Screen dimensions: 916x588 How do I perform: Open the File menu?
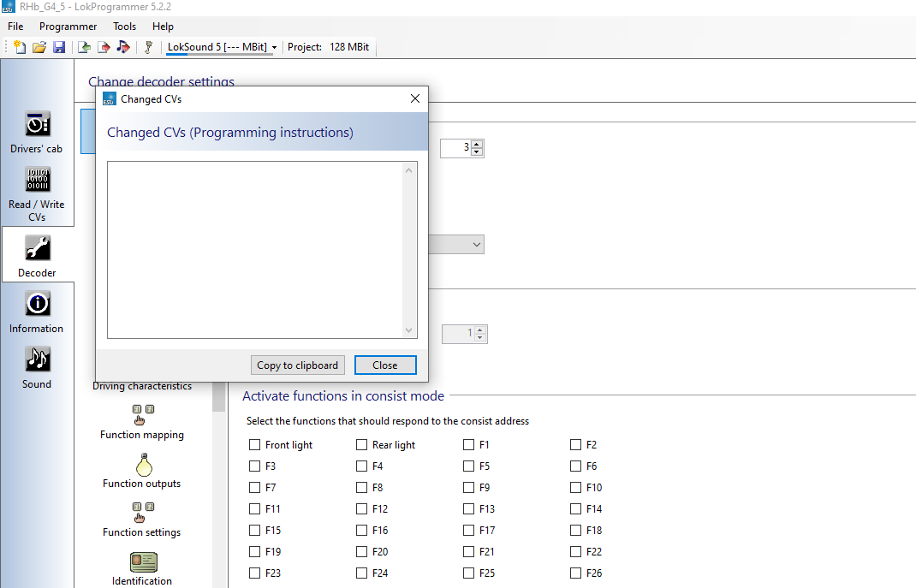(15, 27)
